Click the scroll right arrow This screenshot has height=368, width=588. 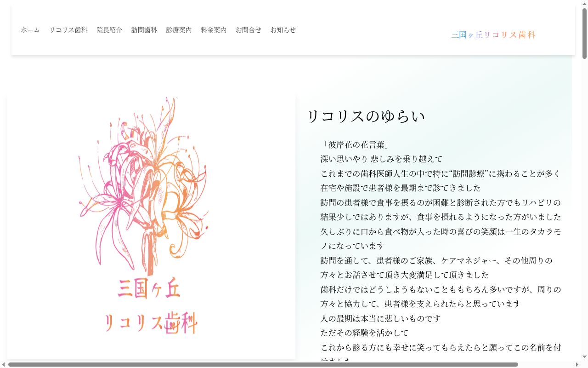(577, 364)
